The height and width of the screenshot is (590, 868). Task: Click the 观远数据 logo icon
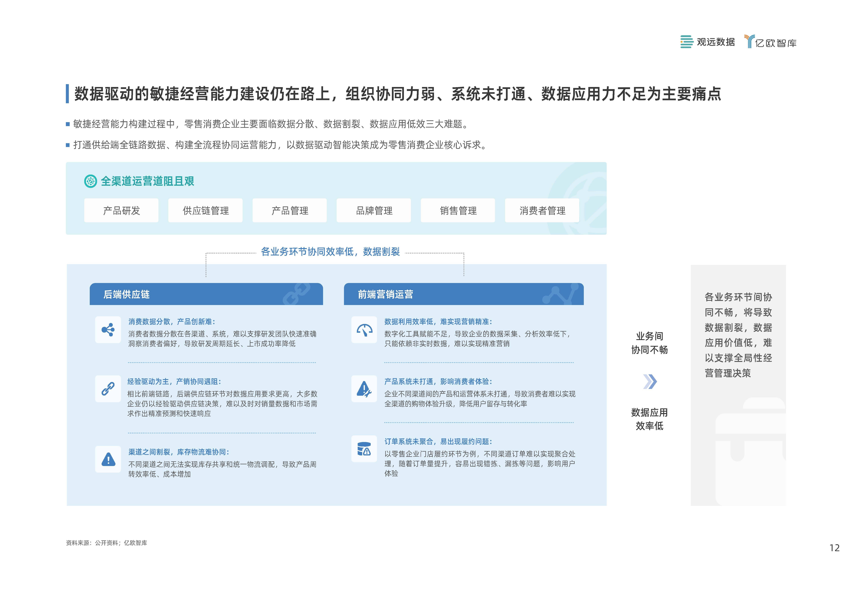(x=687, y=42)
